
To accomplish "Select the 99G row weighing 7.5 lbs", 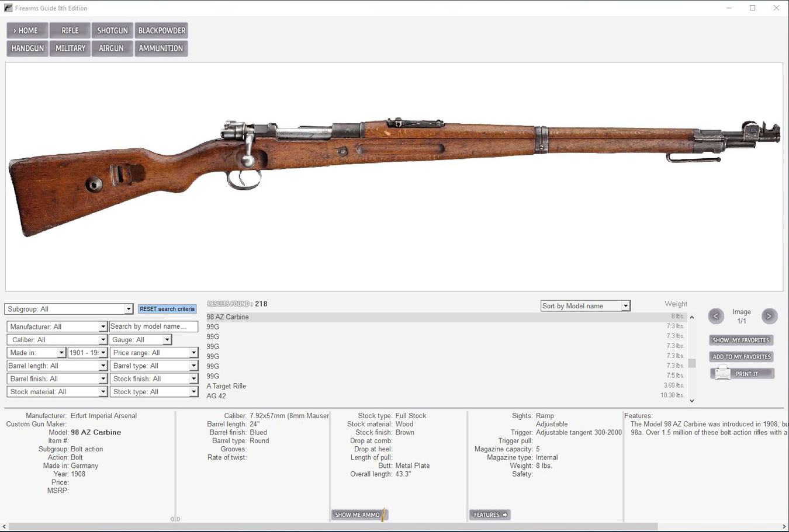I will pos(445,376).
